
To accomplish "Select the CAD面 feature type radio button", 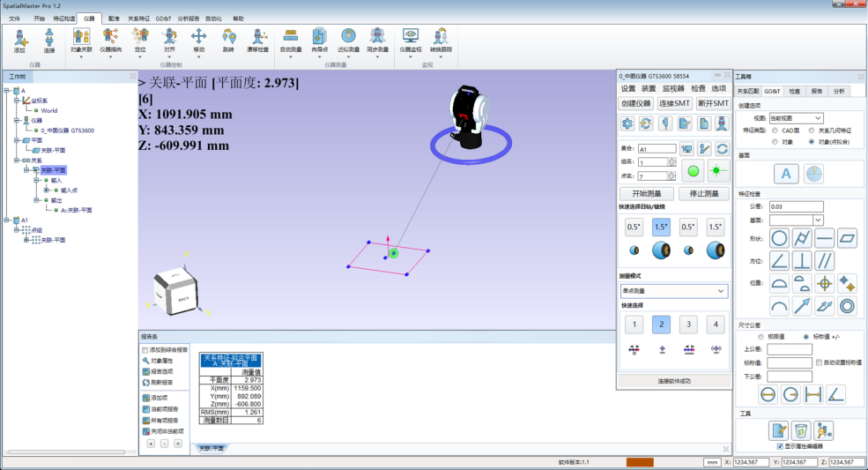I will (775, 130).
